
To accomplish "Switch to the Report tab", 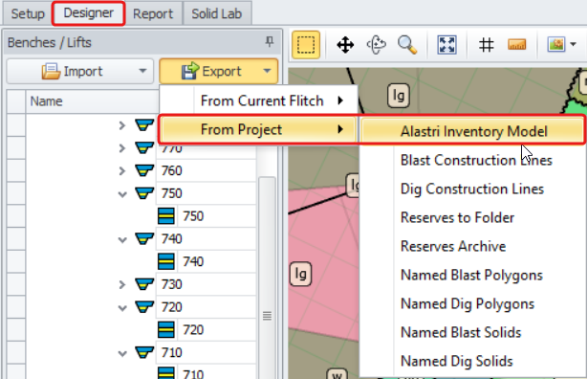I will tap(153, 14).
